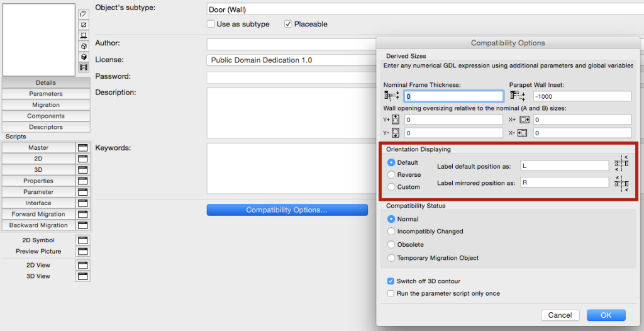Image resolution: width=644 pixels, height=331 pixels.
Task: Uncheck Switch off 3D contour
Action: click(x=391, y=281)
